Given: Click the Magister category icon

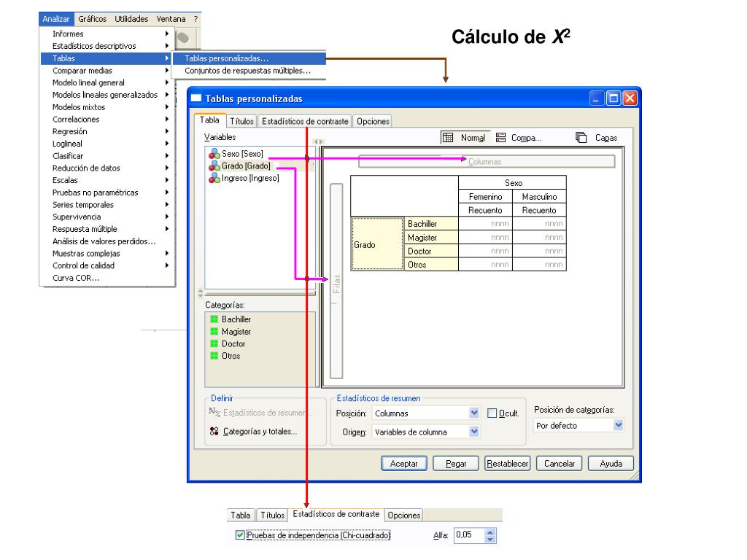Looking at the screenshot, I should [214, 332].
